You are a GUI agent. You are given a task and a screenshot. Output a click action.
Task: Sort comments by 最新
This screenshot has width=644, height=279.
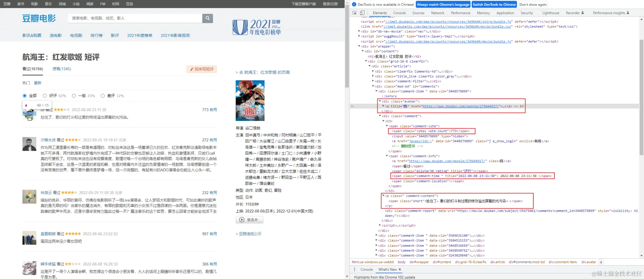38,83
